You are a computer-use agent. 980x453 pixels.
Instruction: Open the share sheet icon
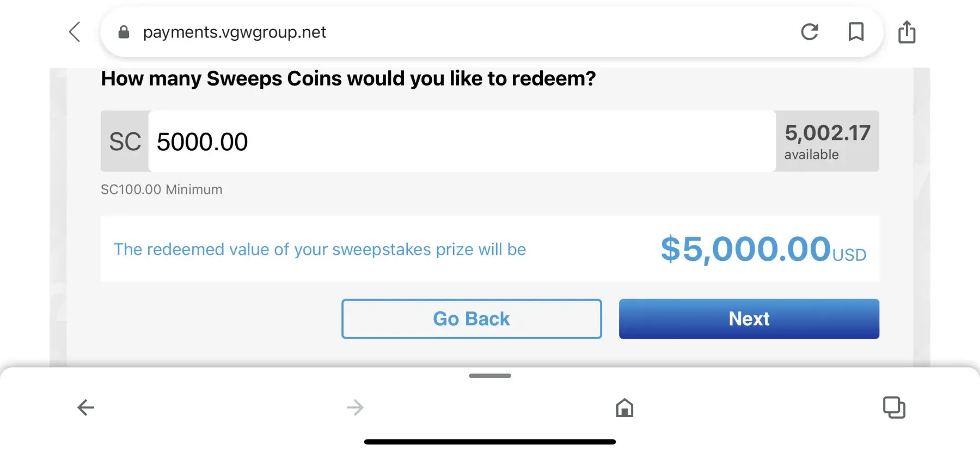(906, 32)
